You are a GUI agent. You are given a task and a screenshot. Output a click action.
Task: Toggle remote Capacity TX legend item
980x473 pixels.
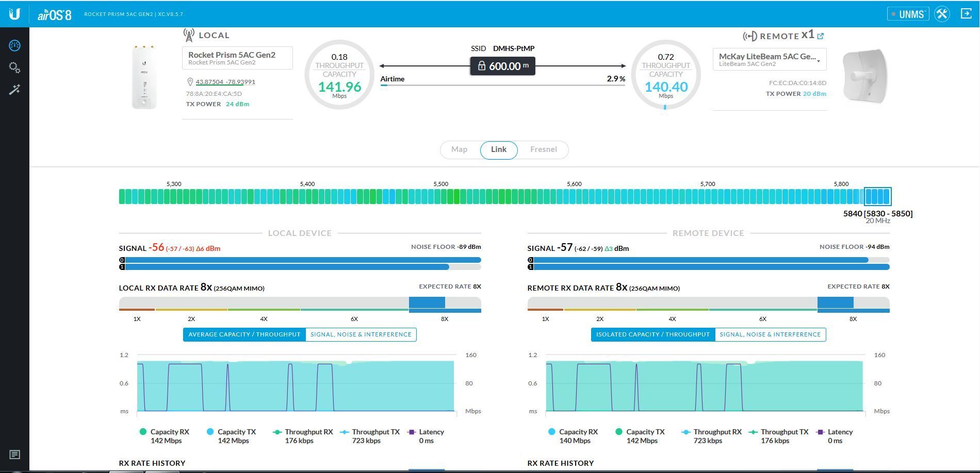[x=640, y=436]
